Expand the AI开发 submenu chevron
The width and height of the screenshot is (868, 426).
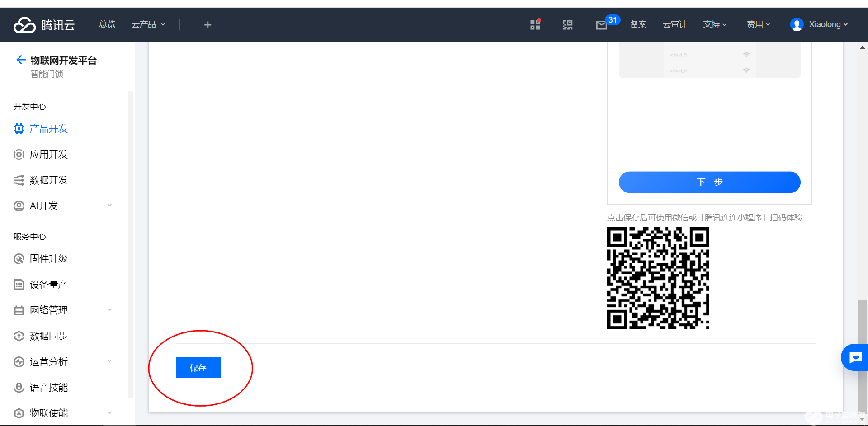click(109, 206)
